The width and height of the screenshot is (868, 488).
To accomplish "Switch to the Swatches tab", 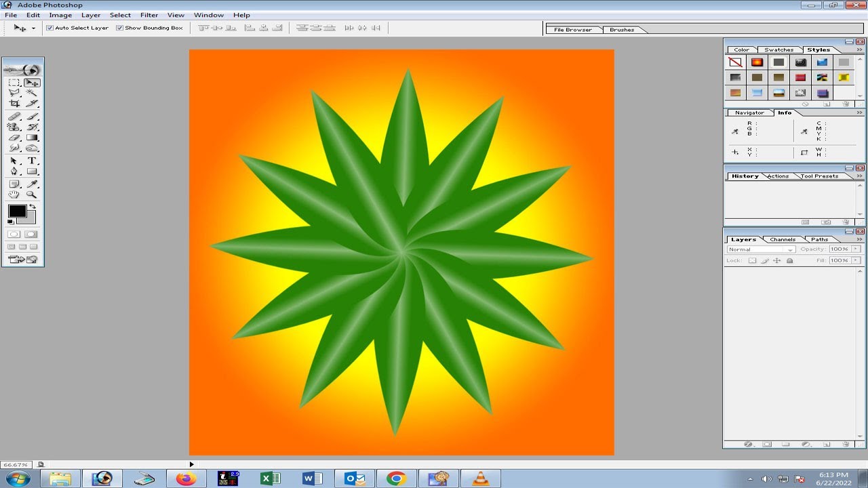I will pos(778,49).
